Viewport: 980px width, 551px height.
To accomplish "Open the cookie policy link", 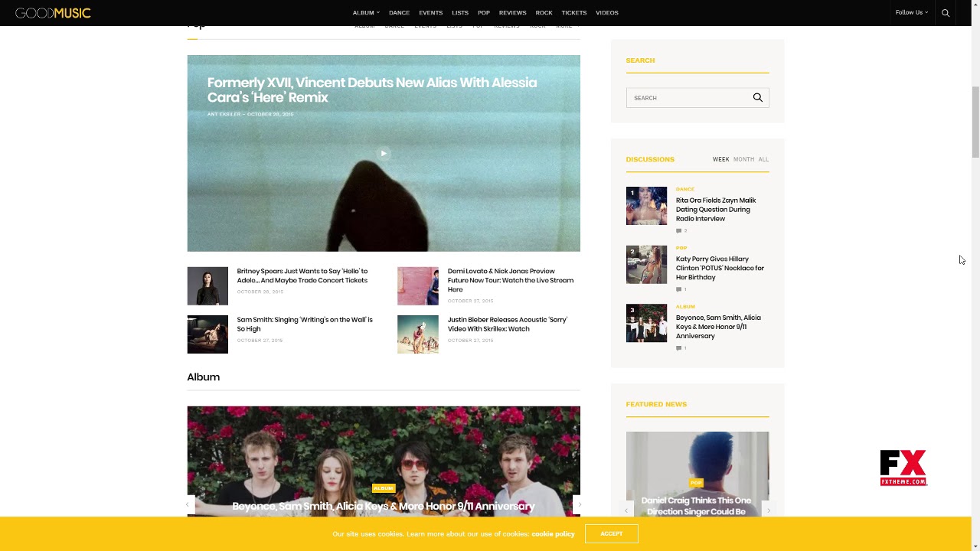I will pyautogui.click(x=553, y=534).
